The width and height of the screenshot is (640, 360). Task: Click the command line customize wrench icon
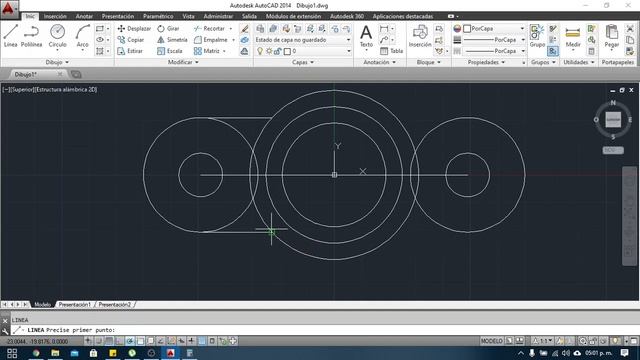5,331
